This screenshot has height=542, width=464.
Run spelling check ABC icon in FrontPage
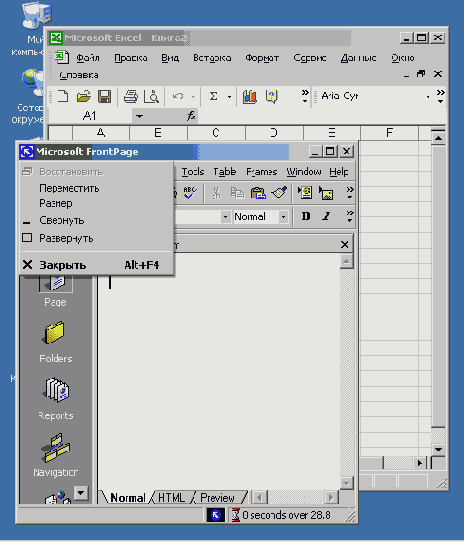point(190,193)
